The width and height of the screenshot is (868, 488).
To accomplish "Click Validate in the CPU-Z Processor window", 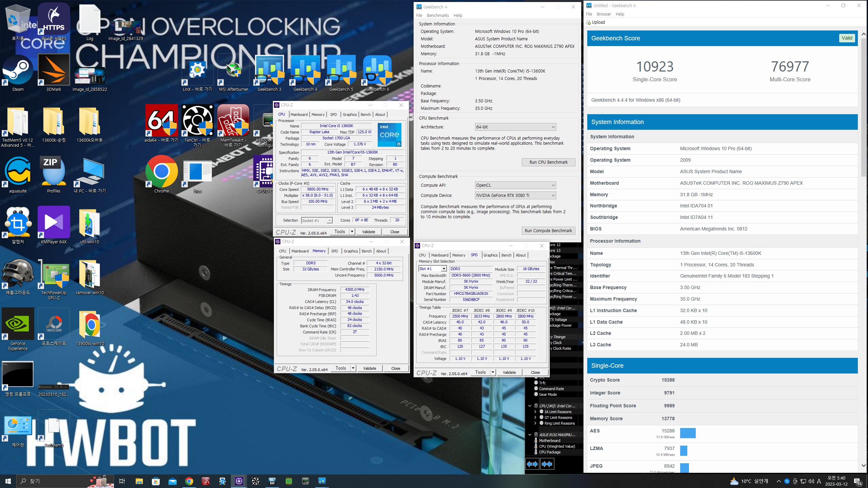I will [x=369, y=232].
